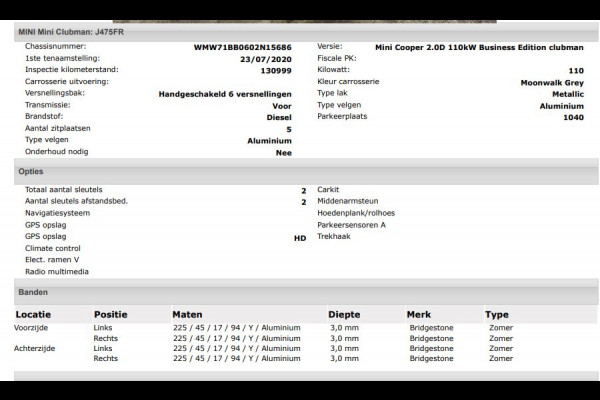
Task: Click the Voorzijde location row label
Action: click(35, 328)
